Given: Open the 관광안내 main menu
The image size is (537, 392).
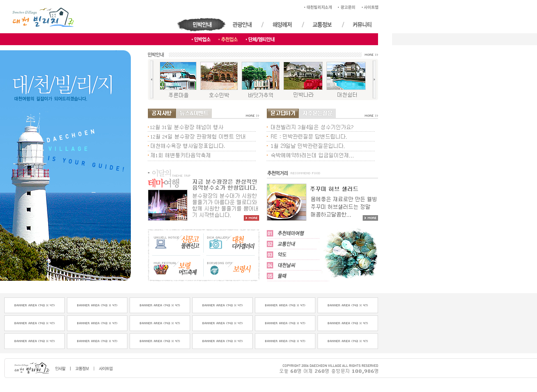Looking at the screenshot, I should [x=242, y=25].
